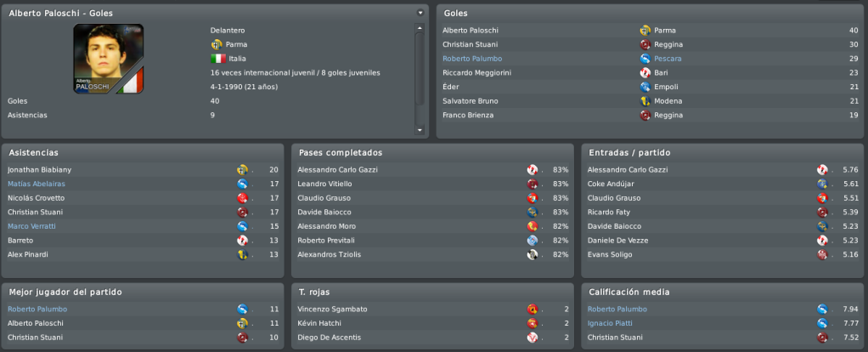Click Pescara club badge in Goles list
The height and width of the screenshot is (352, 868).
click(x=645, y=59)
